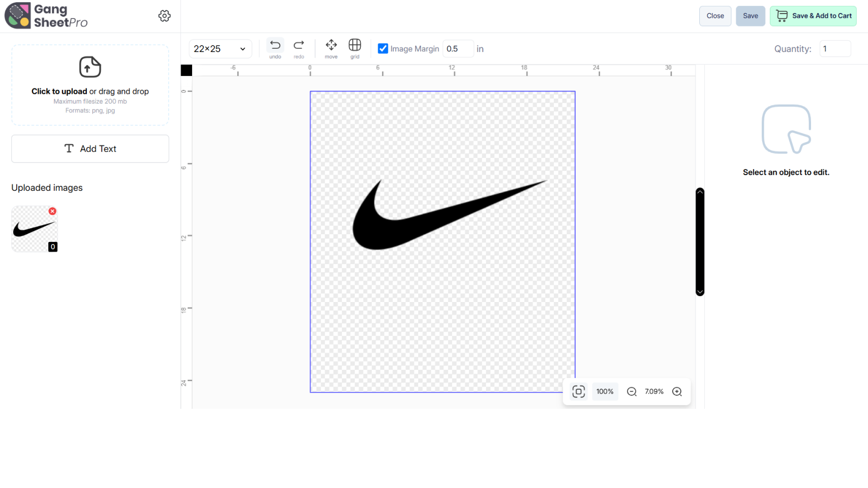Click the Close button

tap(715, 16)
